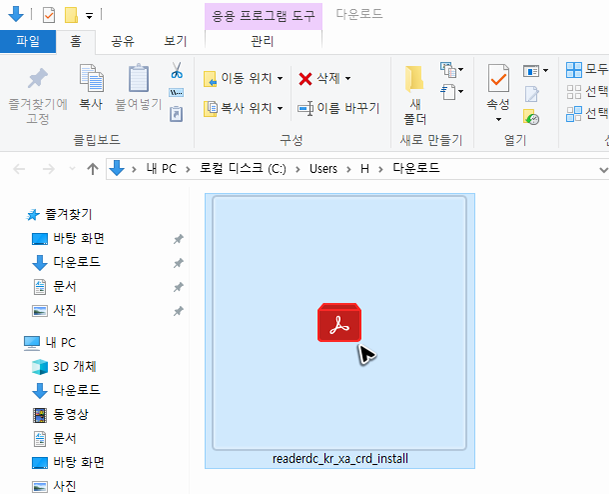Select 문서 under Quick access

[x=64, y=287]
